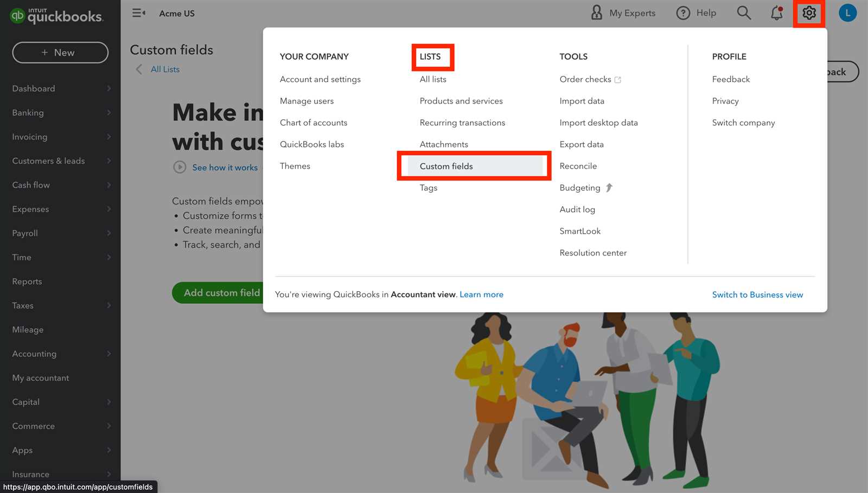The image size is (868, 493).
Task: Expand the Dashboard sidebar chevron
Action: [109, 88]
